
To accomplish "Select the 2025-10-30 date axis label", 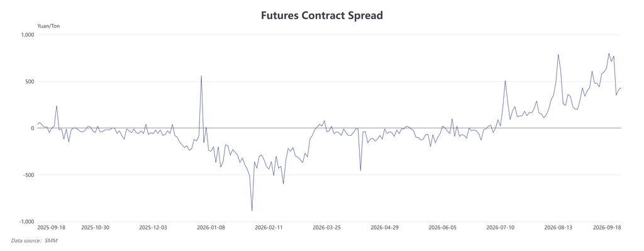I will [96, 227].
